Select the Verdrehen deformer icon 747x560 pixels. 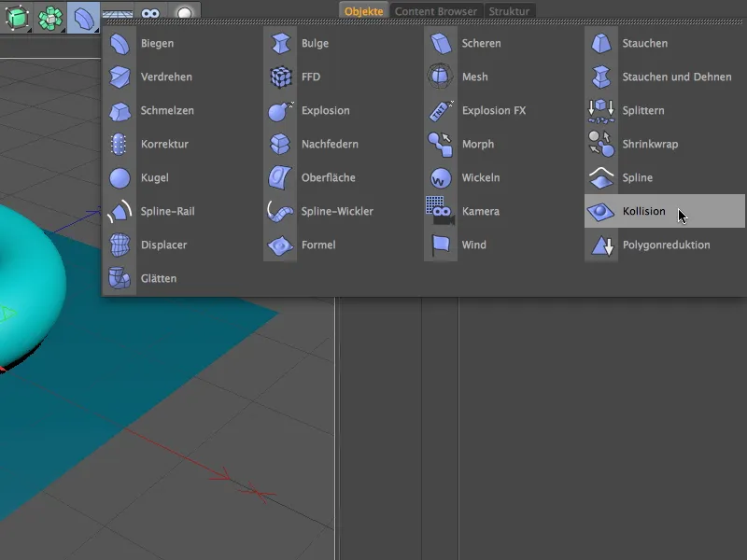[x=120, y=77]
